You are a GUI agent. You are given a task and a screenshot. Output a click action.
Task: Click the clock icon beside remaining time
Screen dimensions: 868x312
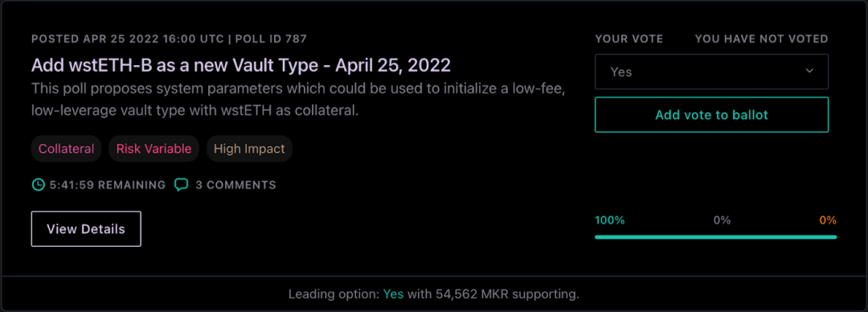(38, 184)
